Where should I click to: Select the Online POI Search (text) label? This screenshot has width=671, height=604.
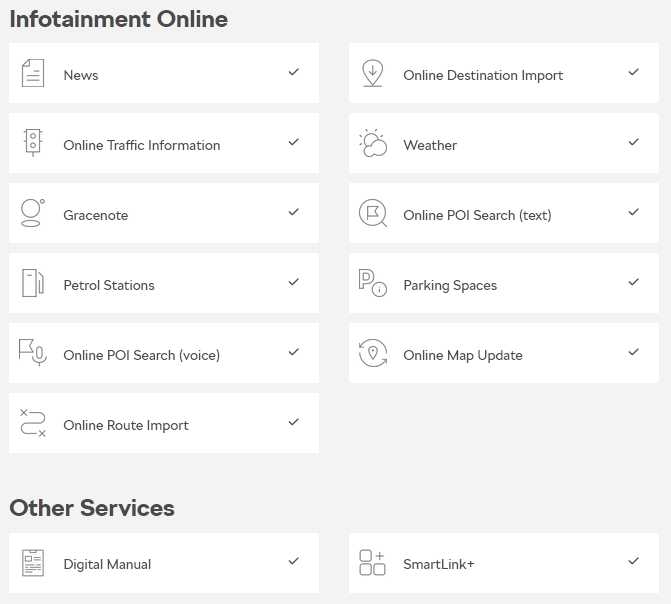tap(477, 215)
